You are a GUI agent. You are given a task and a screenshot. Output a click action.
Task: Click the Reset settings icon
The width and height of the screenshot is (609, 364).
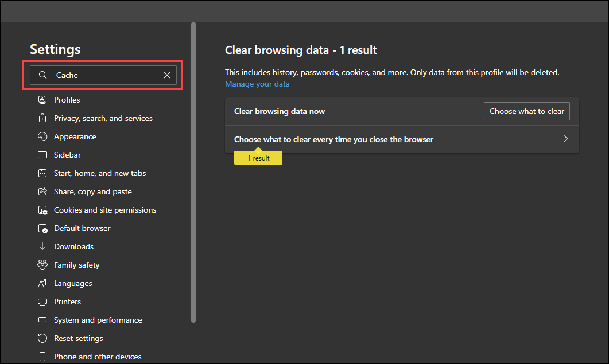pos(42,338)
